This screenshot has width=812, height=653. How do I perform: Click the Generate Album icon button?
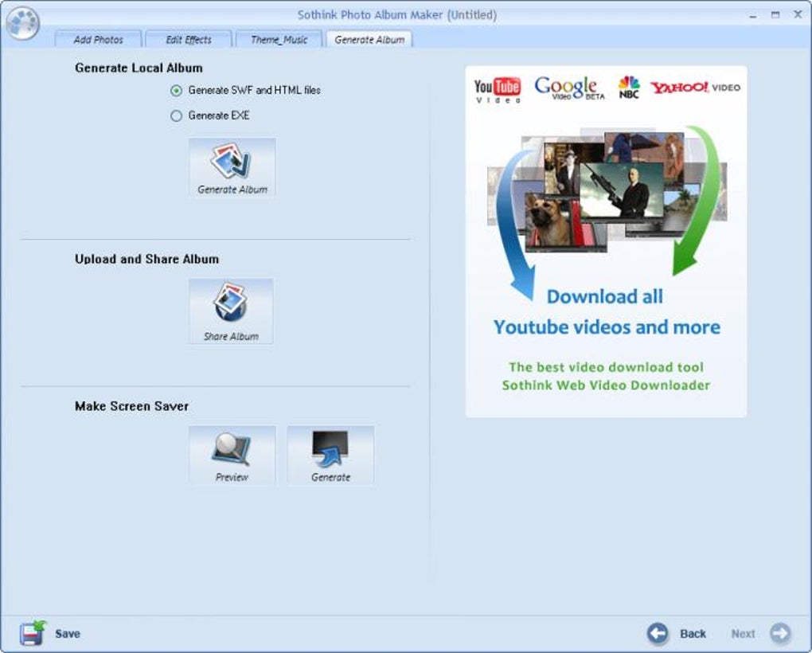232,167
